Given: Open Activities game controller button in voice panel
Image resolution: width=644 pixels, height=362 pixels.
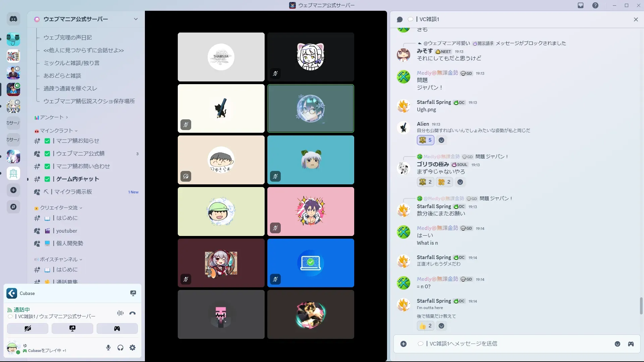Looking at the screenshot, I should [x=117, y=328].
